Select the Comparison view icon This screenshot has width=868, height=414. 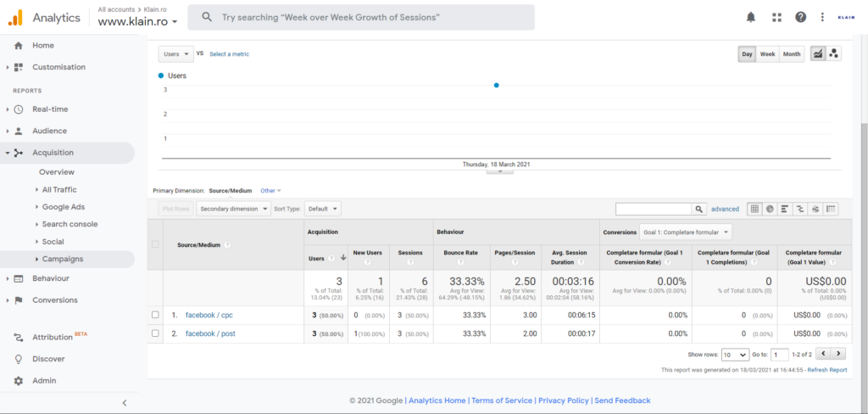point(799,209)
